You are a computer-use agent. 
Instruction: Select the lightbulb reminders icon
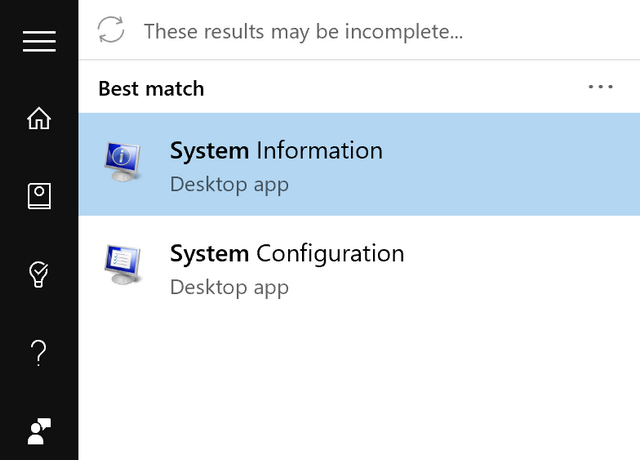(39, 274)
